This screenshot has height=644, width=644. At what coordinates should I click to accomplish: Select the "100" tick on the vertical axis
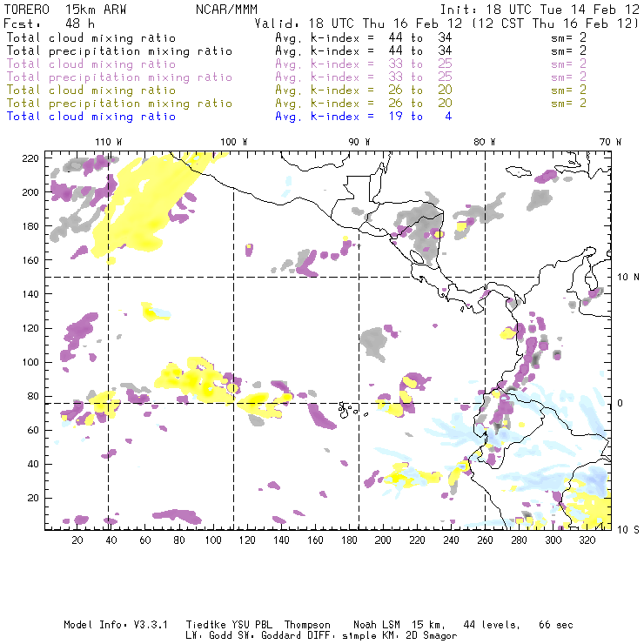pyautogui.click(x=30, y=362)
